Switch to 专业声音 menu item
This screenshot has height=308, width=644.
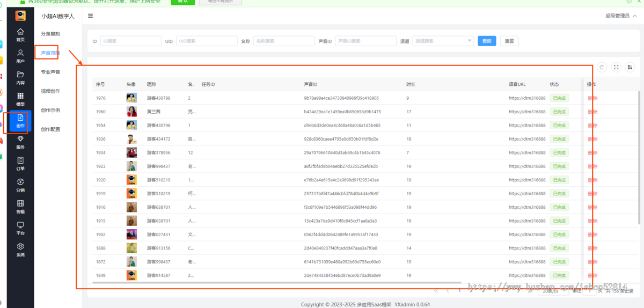tap(50, 72)
